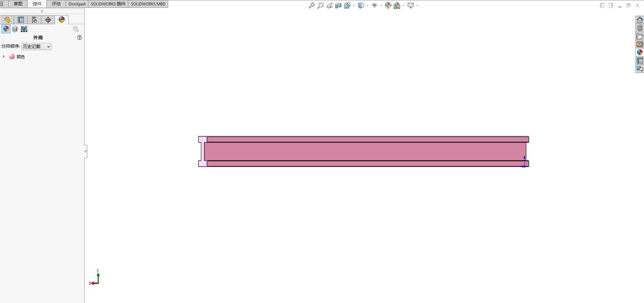The image size is (644, 303).
Task: Click the Zoom to Fit magnifier icon
Action: pos(311,5)
